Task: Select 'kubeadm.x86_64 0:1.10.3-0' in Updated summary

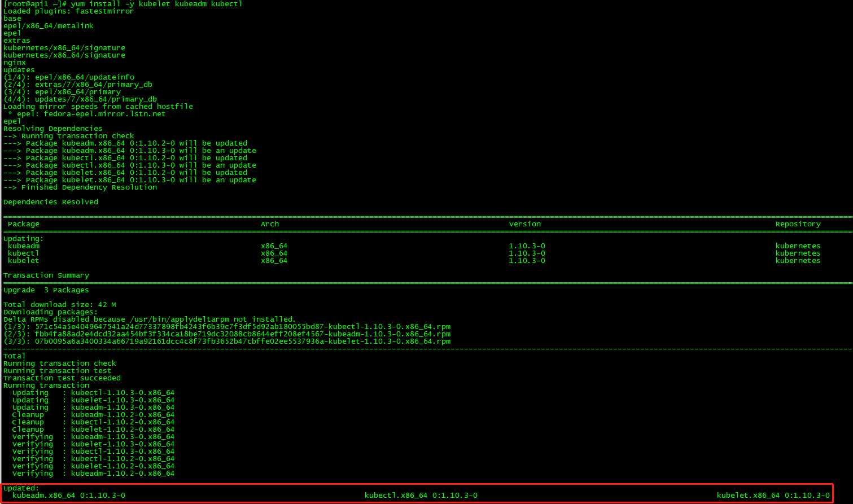Action: (x=69, y=496)
